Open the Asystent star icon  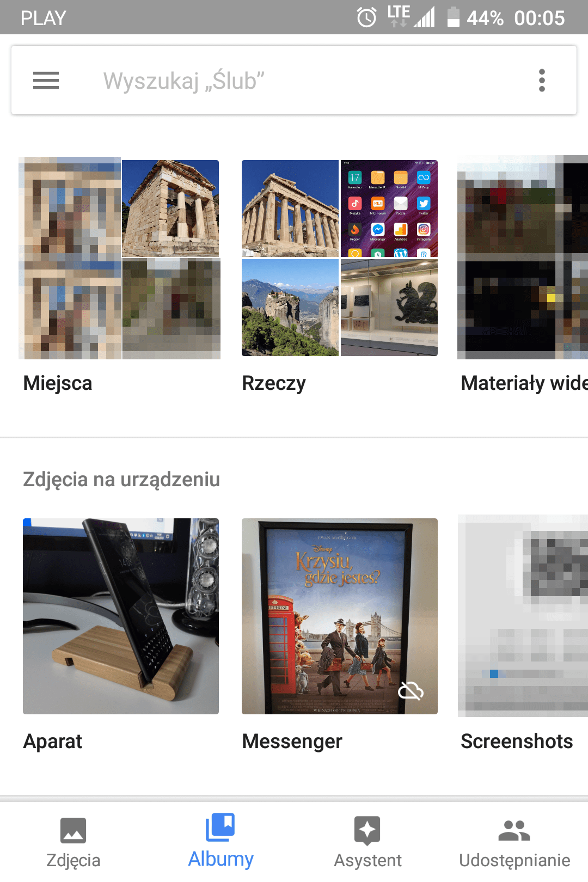click(367, 830)
